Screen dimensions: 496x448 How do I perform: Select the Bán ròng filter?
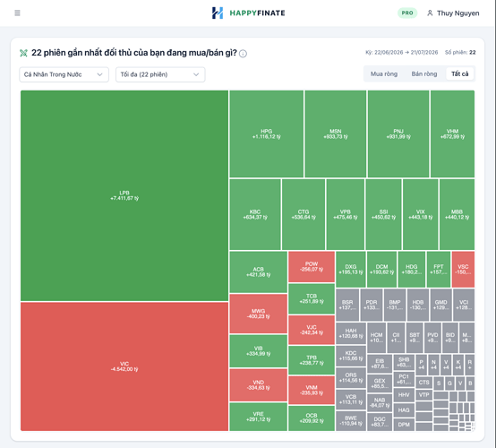pos(423,73)
